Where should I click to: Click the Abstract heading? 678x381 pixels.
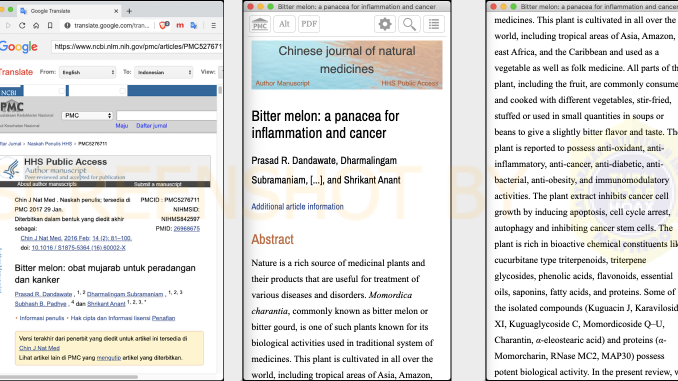click(272, 240)
